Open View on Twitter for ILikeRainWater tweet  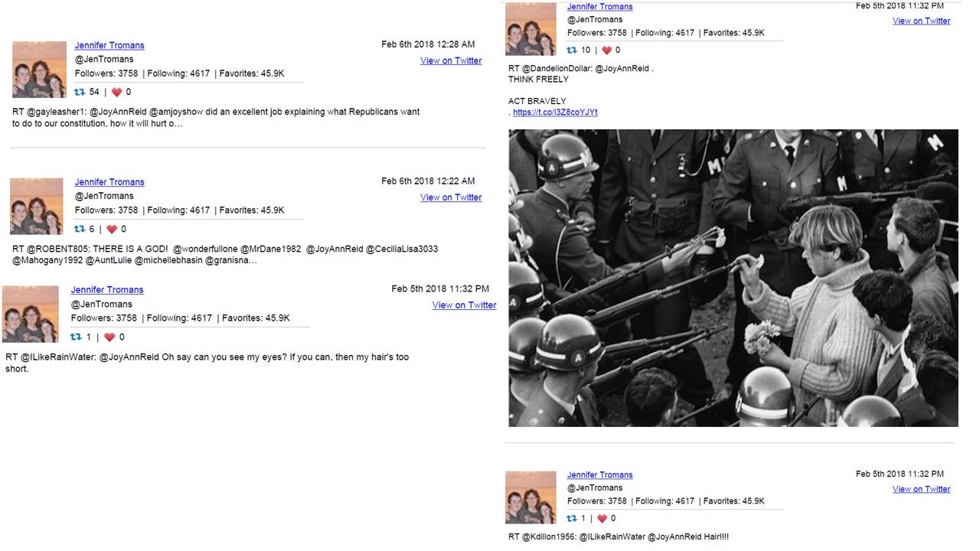[x=464, y=305]
